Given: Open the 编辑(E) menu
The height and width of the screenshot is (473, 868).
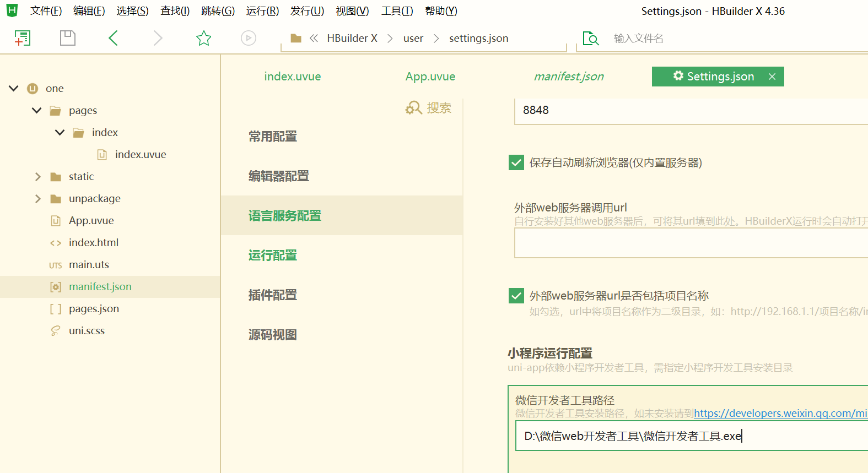Looking at the screenshot, I should [x=89, y=11].
